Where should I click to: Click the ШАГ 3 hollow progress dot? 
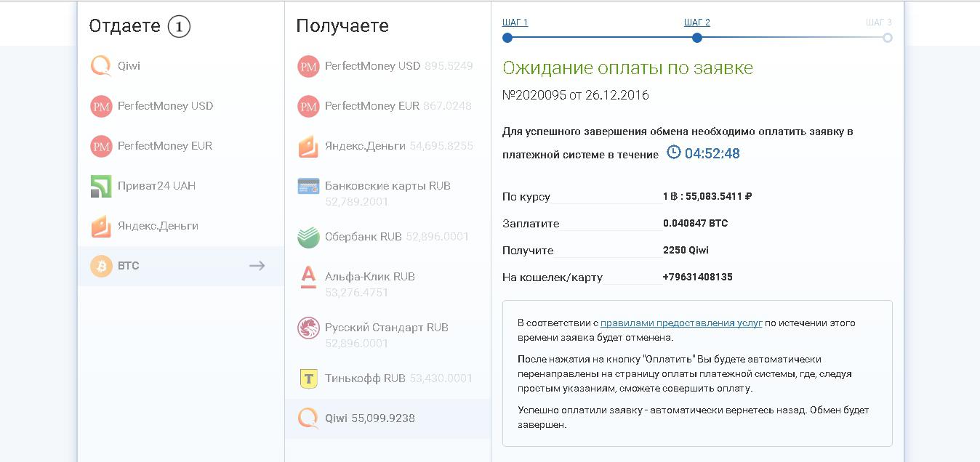pyautogui.click(x=888, y=38)
